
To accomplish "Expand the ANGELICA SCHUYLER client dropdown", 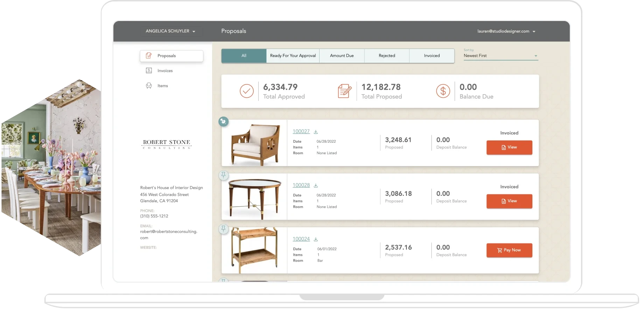I will (x=171, y=31).
